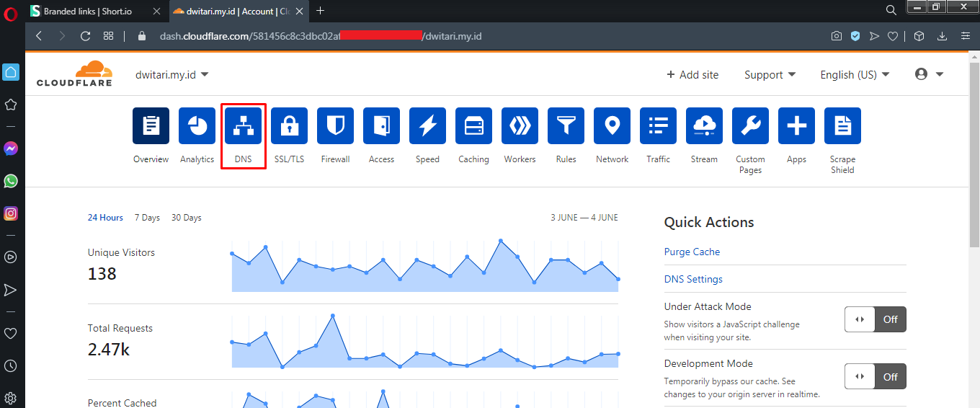Open Speed Dial start page grid

click(109, 36)
